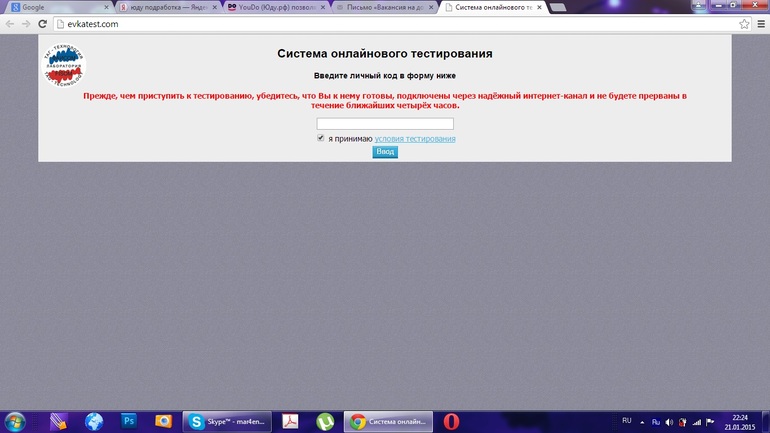Open the Chrome hamburger menu
Screen dimensions: 770x433
click(759, 24)
